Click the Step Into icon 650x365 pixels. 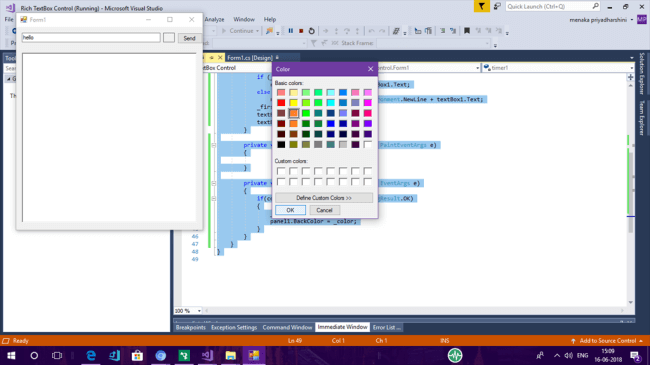click(x=336, y=31)
